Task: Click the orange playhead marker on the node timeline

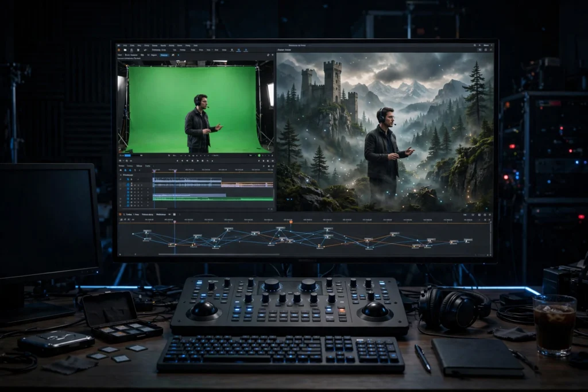Action: coord(291,222)
